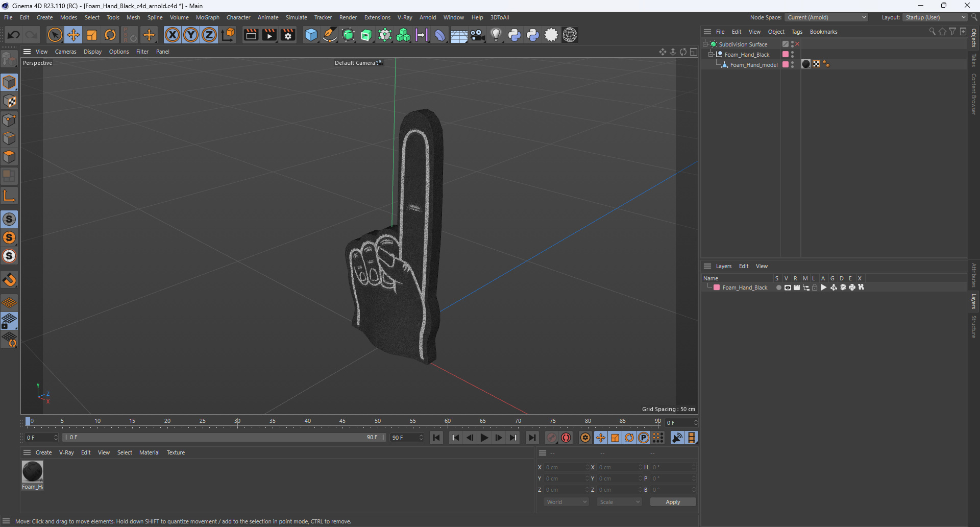Screen dimensions: 980x527
Task: Open Edit Render Settings gear clapperboard
Action: coord(288,35)
